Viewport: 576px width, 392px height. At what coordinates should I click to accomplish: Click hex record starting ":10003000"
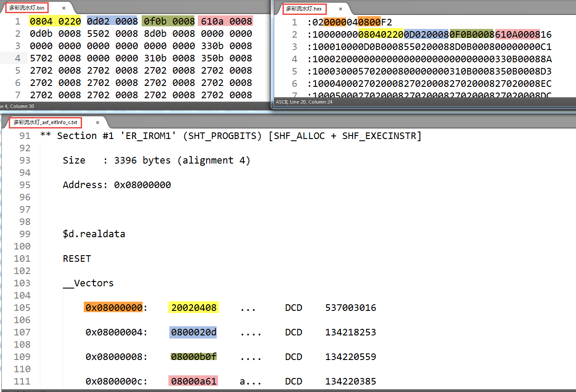(x=429, y=71)
